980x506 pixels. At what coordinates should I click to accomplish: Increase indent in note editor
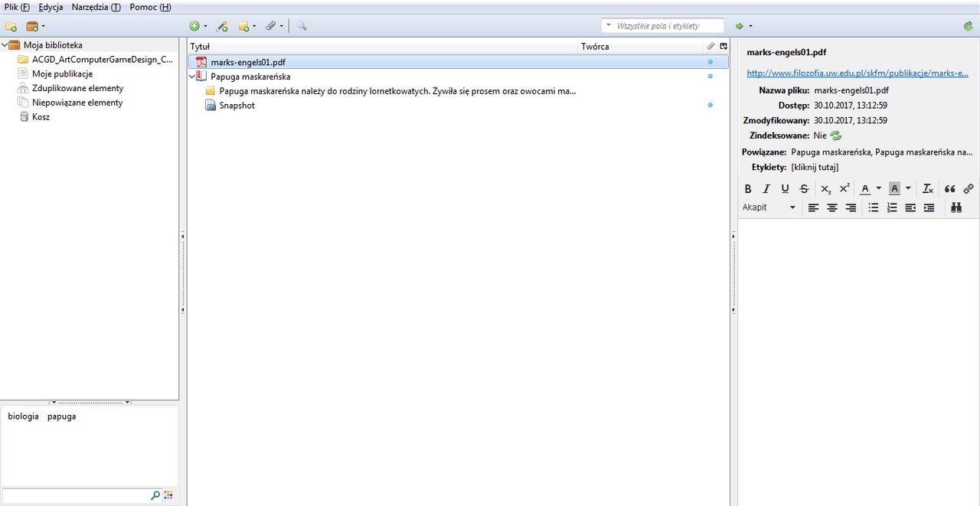tap(929, 207)
